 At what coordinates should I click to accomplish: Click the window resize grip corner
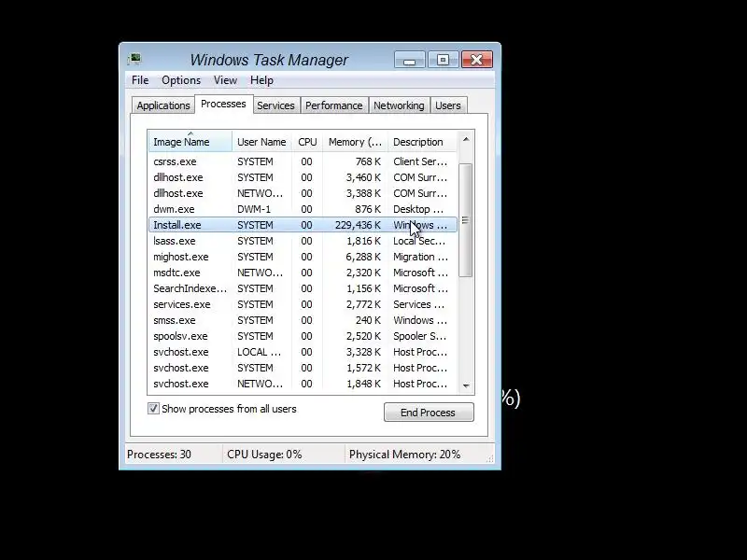point(489,458)
